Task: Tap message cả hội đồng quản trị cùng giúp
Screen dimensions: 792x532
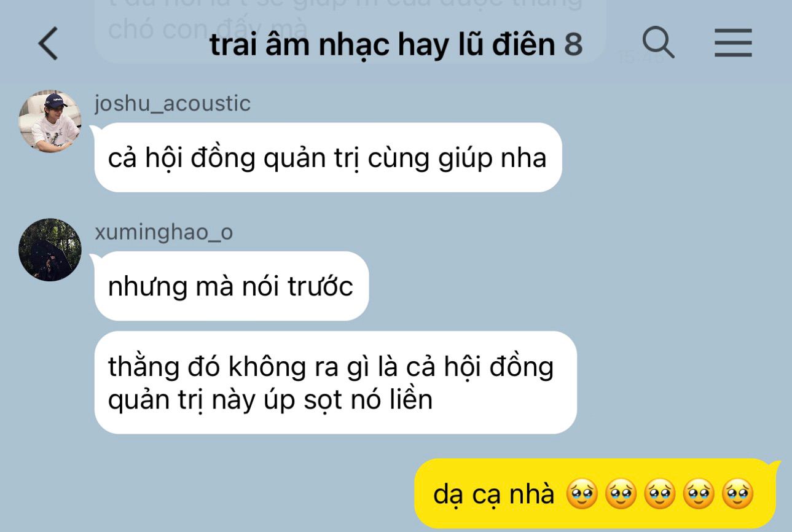Action: click(x=328, y=158)
